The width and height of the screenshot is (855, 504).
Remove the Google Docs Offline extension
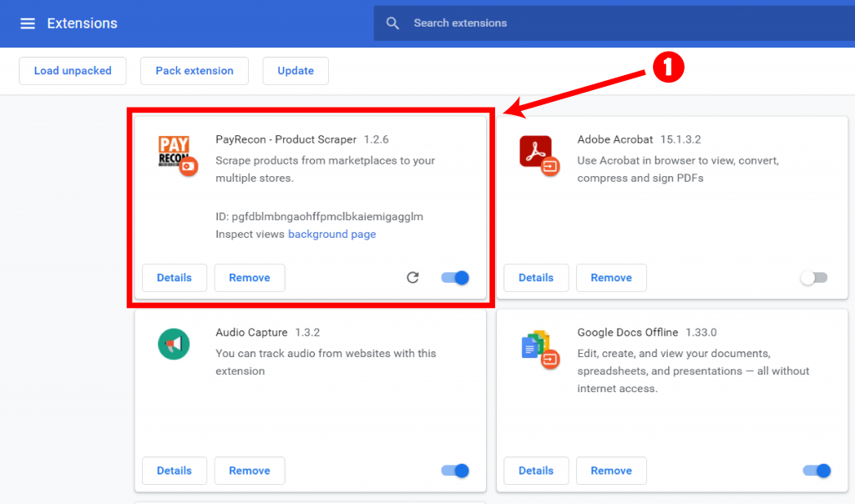pos(611,471)
